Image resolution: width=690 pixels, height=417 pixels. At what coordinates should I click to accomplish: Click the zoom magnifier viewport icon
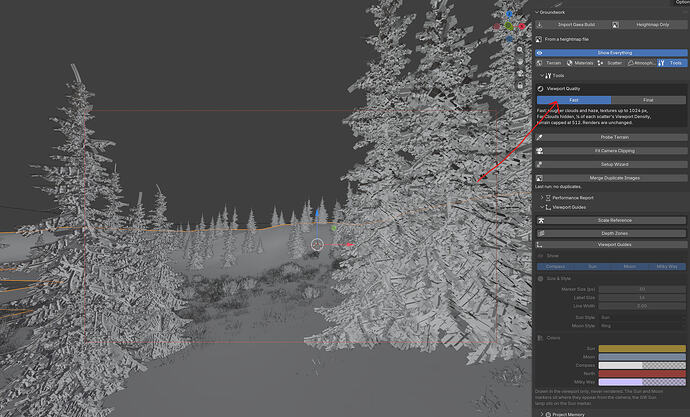click(x=520, y=50)
